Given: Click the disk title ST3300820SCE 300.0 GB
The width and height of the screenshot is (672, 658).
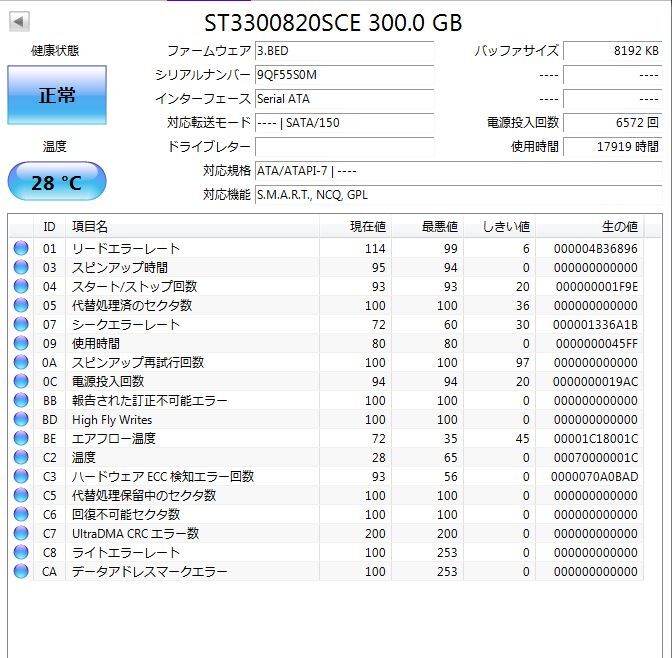Looking at the screenshot, I should [x=333, y=23].
